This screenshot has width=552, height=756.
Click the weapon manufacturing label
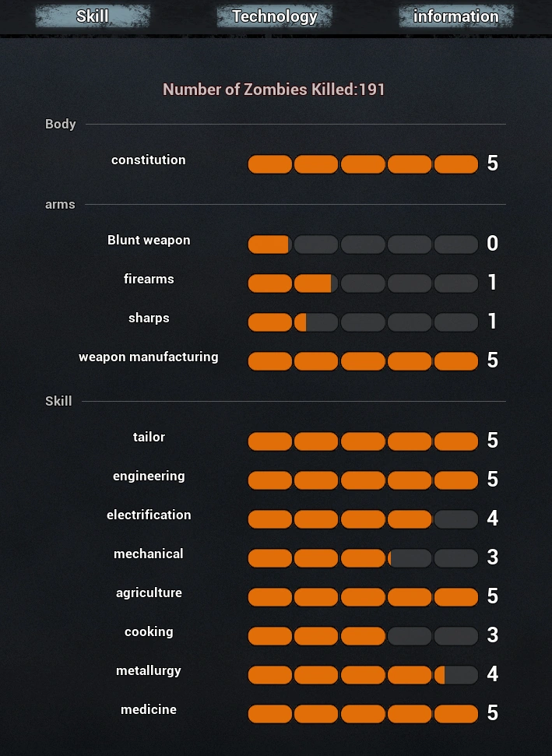149,357
